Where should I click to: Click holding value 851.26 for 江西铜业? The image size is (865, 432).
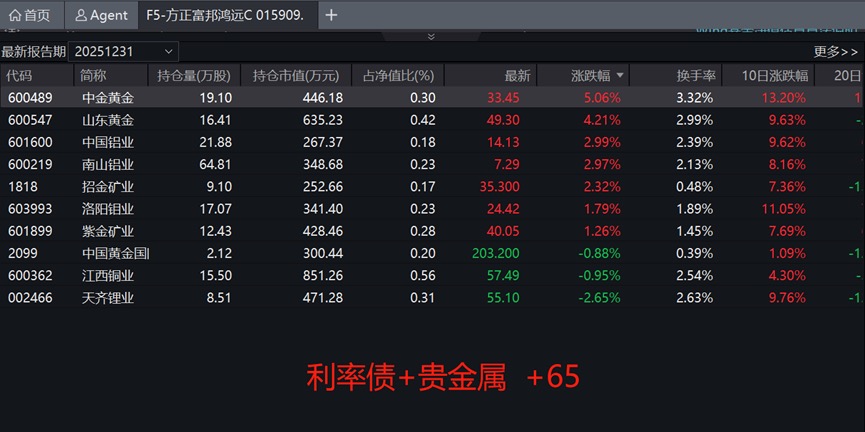[323, 276]
